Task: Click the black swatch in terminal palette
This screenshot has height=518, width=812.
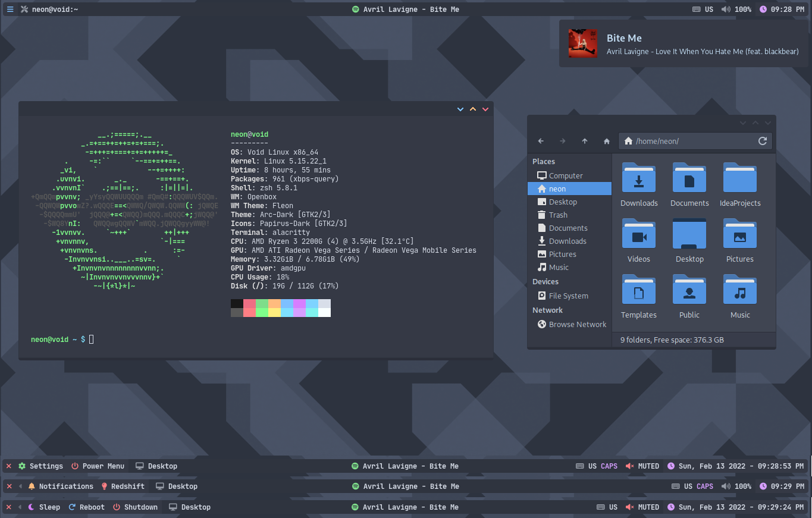Action: click(237, 303)
